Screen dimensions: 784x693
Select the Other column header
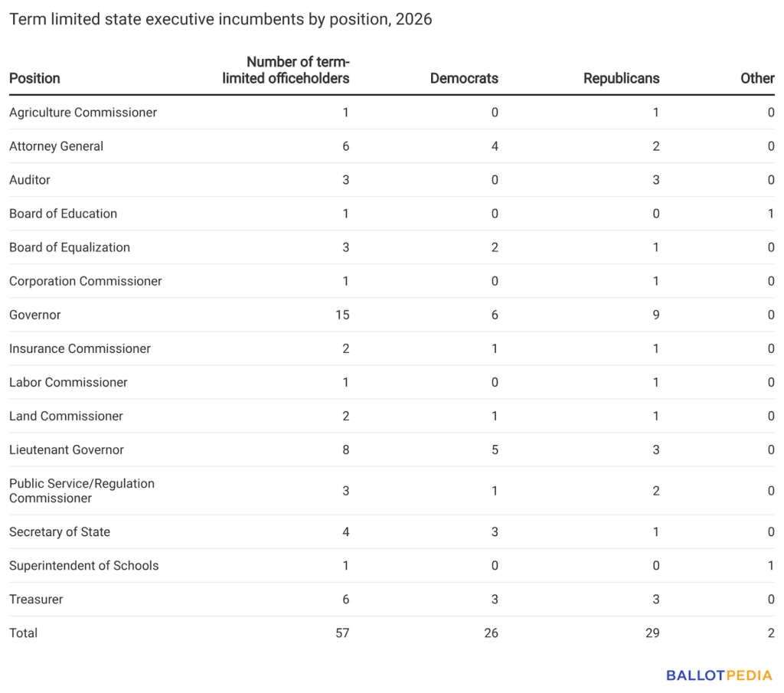(757, 78)
